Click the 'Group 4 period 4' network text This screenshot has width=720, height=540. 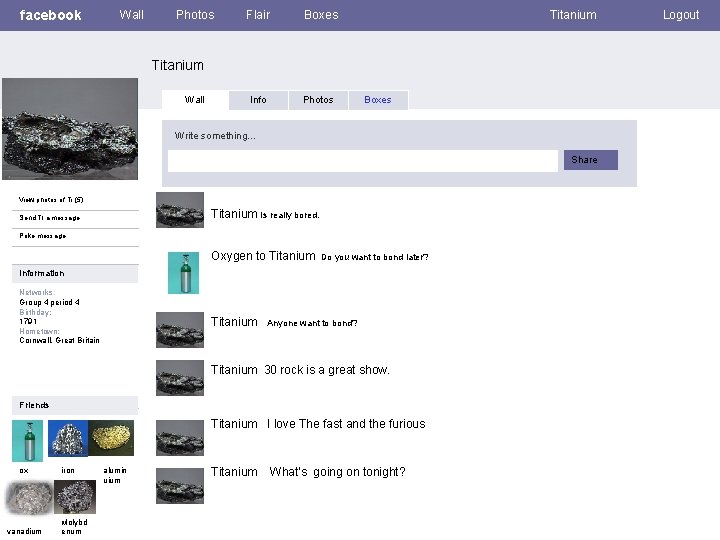tap(50, 302)
